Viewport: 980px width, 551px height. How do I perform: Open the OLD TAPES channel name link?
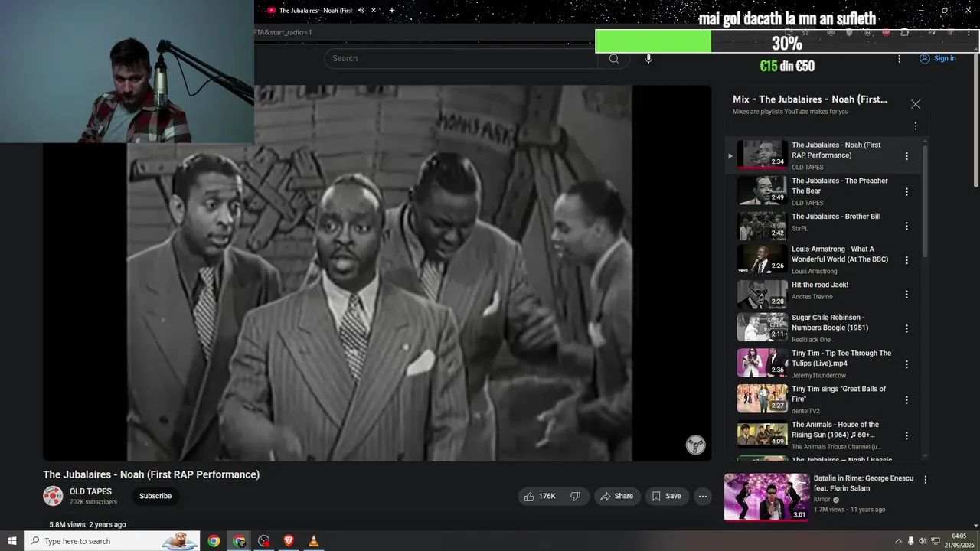pyautogui.click(x=90, y=491)
